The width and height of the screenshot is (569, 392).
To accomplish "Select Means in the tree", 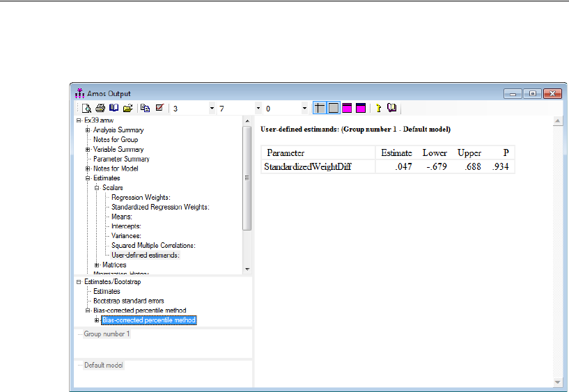I will (x=122, y=217).
